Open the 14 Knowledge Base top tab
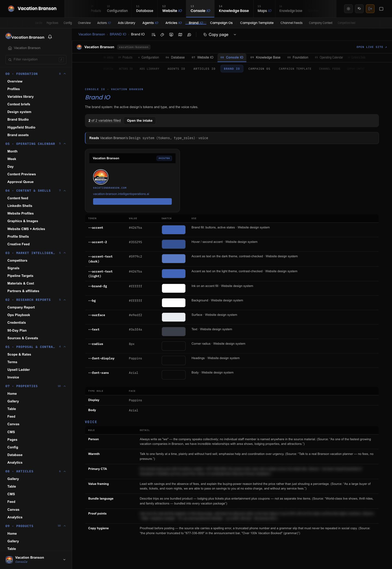Image resolution: width=392 pixels, height=569 pixels. tap(234, 9)
